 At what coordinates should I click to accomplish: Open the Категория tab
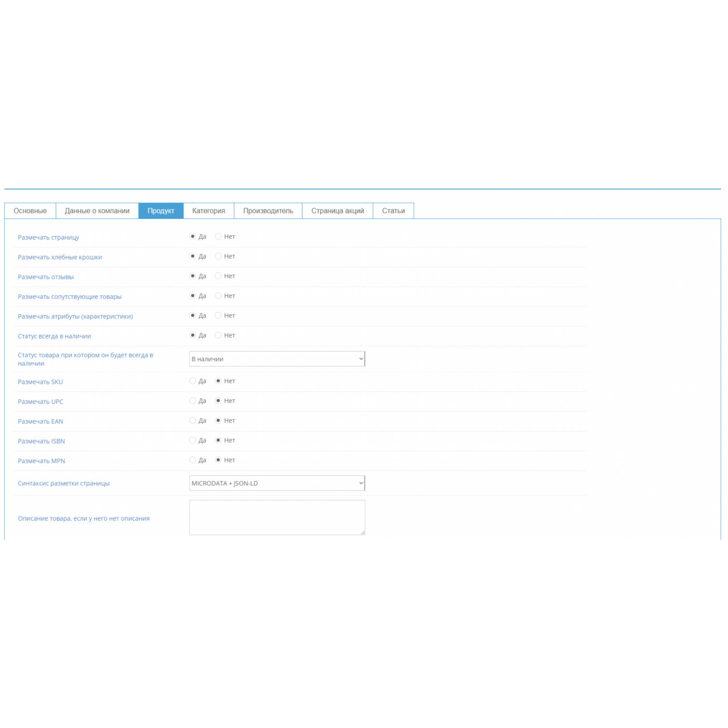[x=209, y=211]
